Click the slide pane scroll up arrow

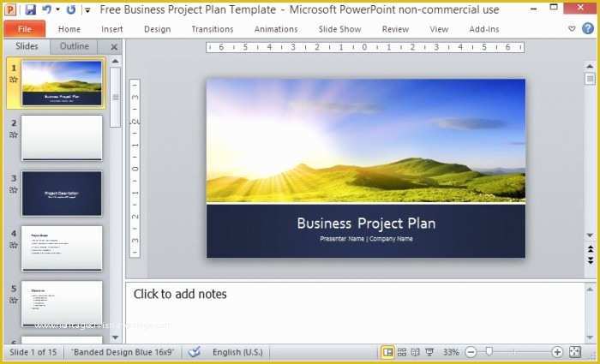[115, 61]
